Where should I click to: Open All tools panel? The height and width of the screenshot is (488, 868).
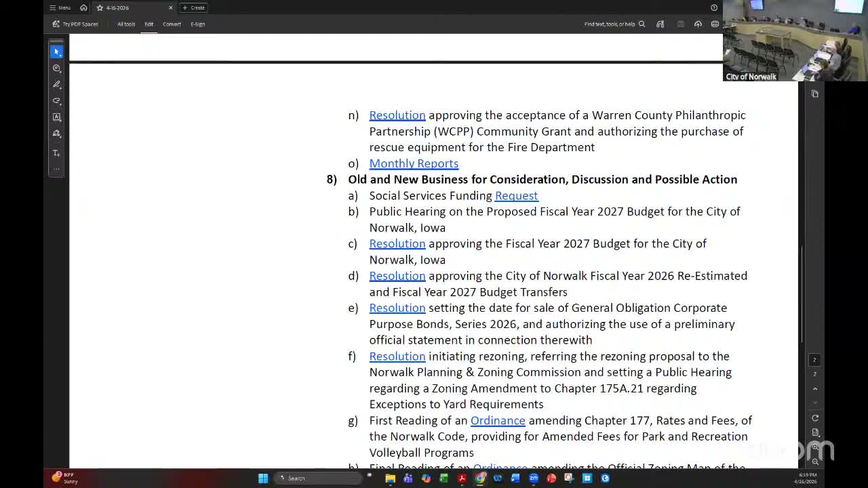click(x=126, y=24)
